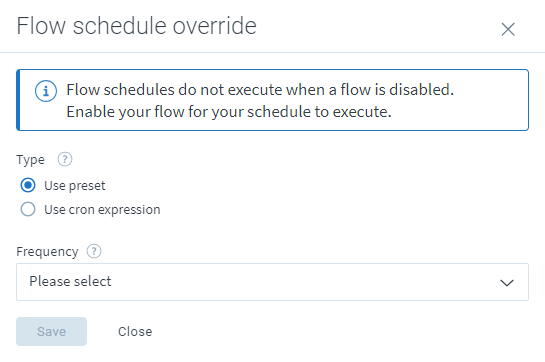Close dialog with the X icon

pyautogui.click(x=508, y=29)
